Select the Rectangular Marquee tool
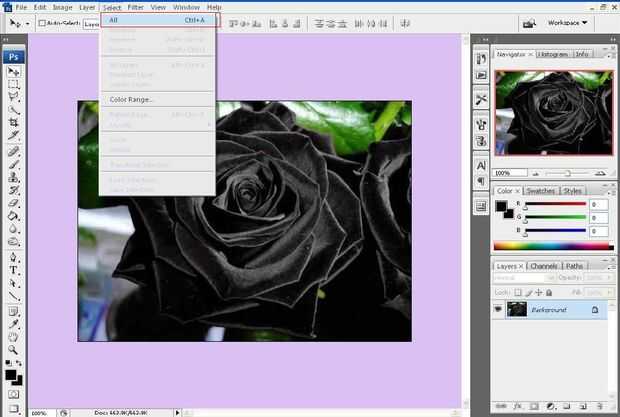This screenshot has height=417, width=620. point(13,84)
